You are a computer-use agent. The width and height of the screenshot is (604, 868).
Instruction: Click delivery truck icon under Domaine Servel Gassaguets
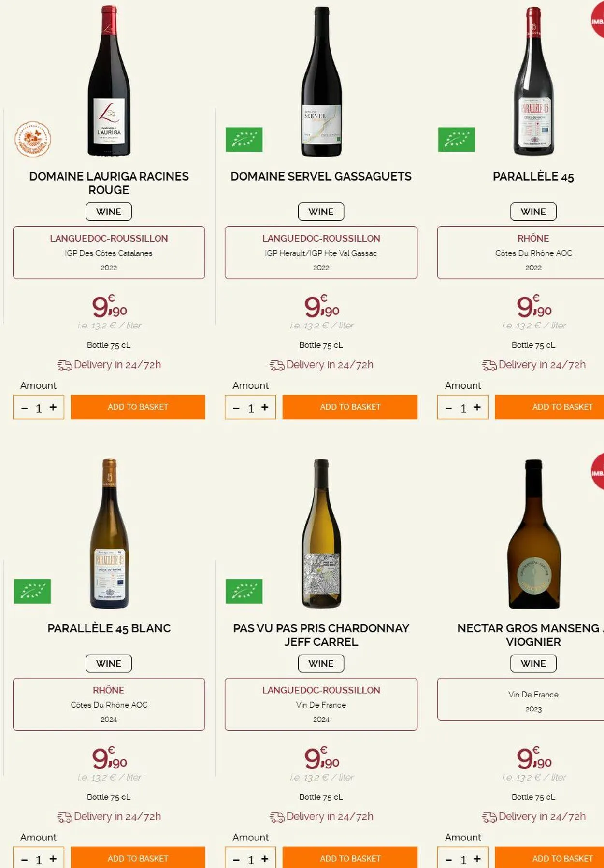277,365
